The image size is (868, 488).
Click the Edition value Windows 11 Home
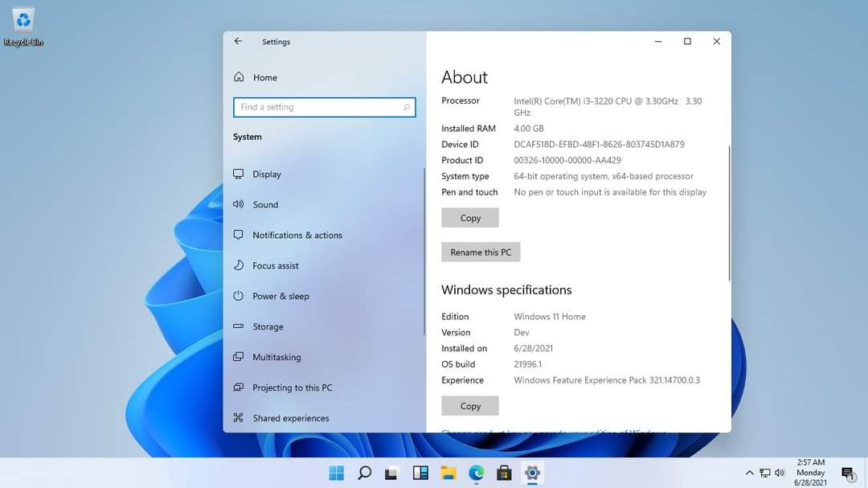click(x=550, y=316)
